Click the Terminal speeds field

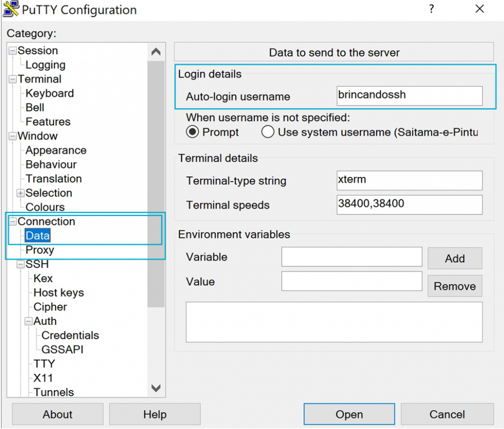click(x=409, y=204)
